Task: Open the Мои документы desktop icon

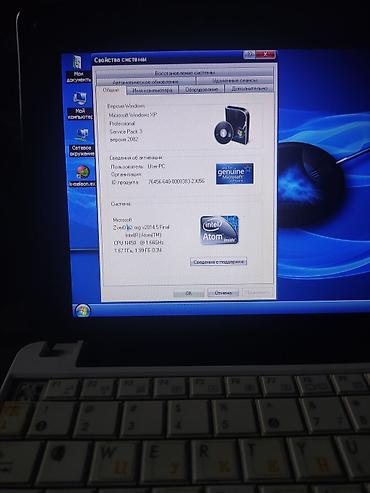Action: coord(78,69)
